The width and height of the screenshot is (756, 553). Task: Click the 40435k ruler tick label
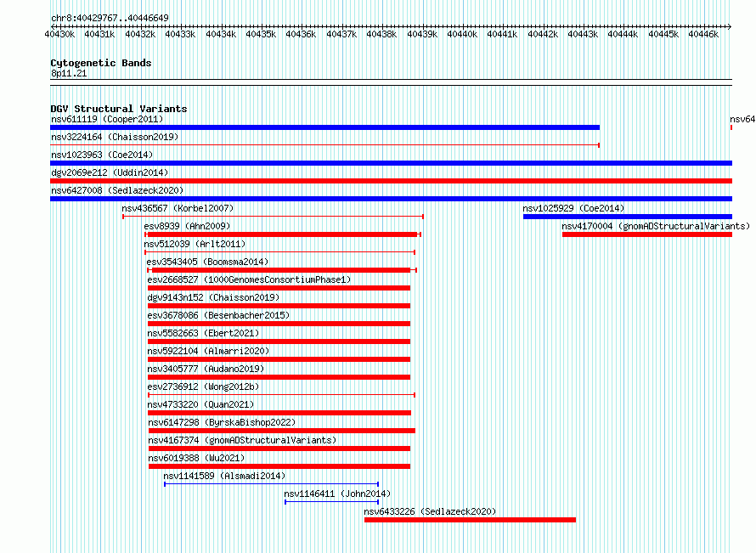tap(261, 34)
